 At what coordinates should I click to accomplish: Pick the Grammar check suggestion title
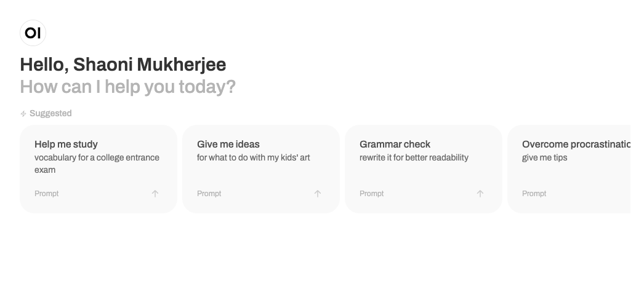point(395,144)
